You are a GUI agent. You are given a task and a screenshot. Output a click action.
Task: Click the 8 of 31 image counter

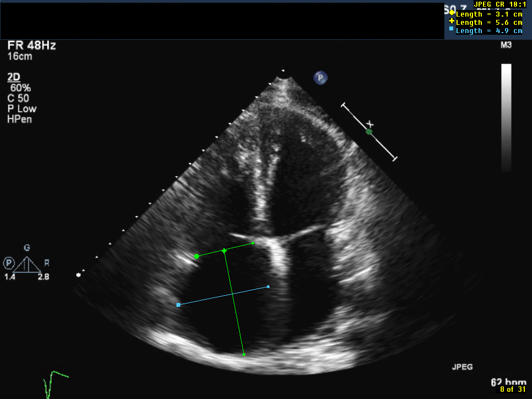[x=513, y=390]
